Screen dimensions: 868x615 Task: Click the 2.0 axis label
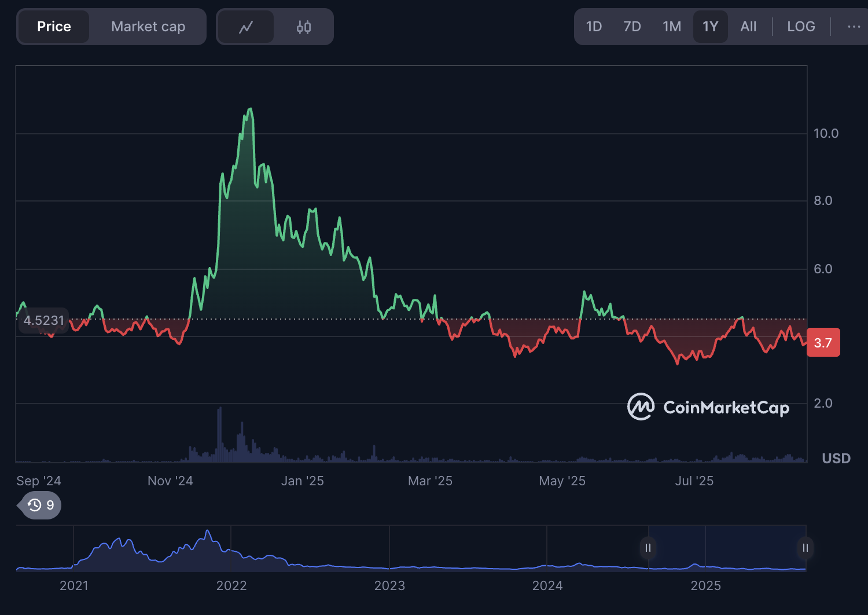(823, 403)
